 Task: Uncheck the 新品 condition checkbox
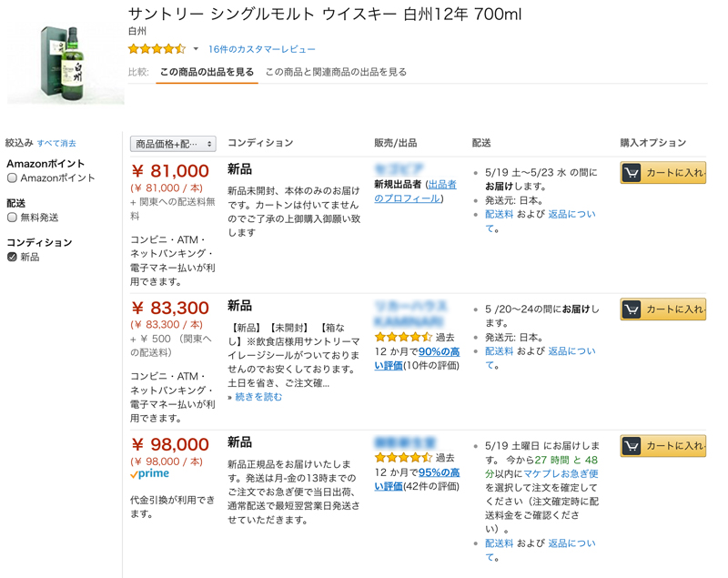click(12, 257)
